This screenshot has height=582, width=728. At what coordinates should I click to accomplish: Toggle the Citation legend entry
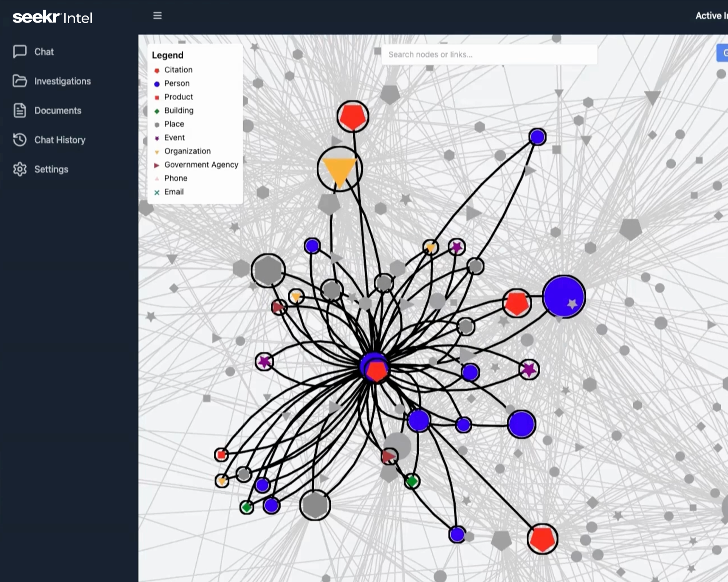point(178,70)
